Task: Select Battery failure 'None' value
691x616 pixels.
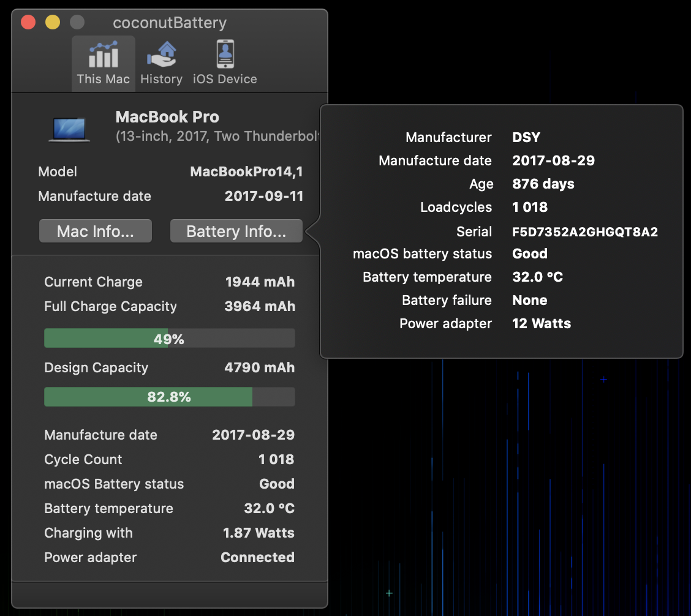Action: tap(530, 300)
